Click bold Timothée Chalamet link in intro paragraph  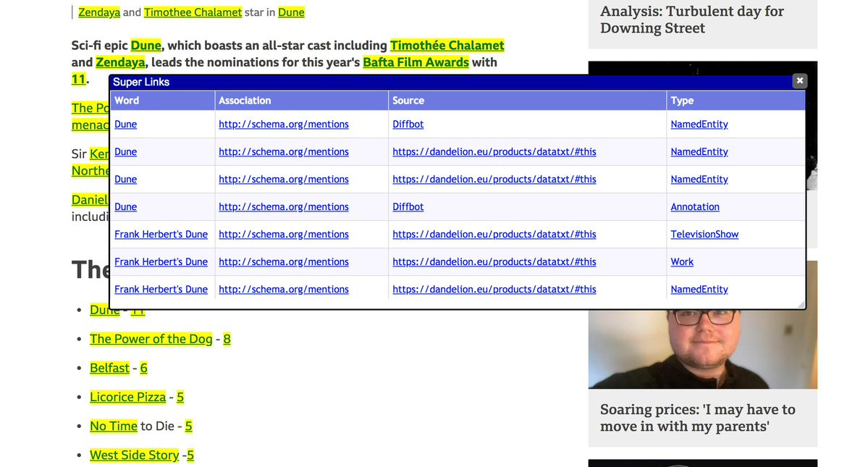click(447, 46)
